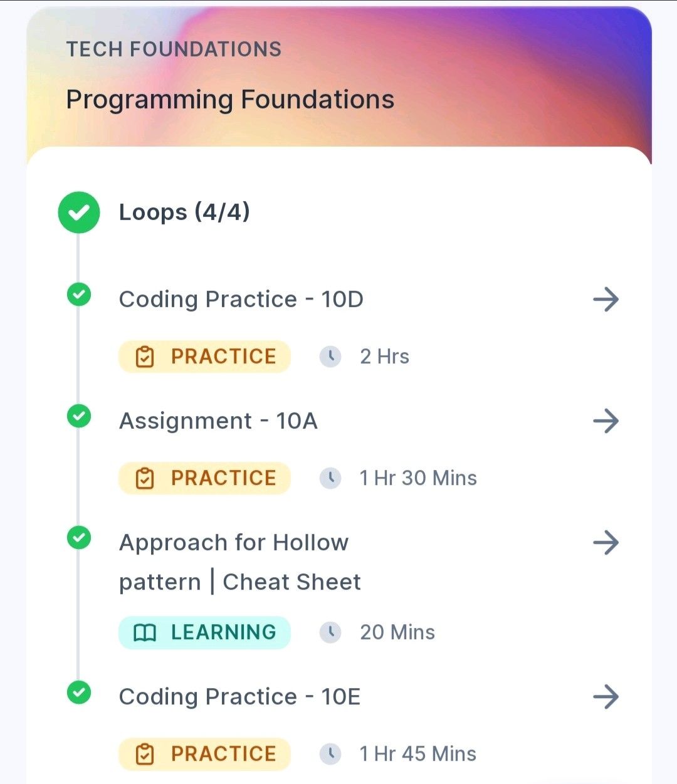
Task: Click the Programming Foundations course title
Action: [x=230, y=100]
